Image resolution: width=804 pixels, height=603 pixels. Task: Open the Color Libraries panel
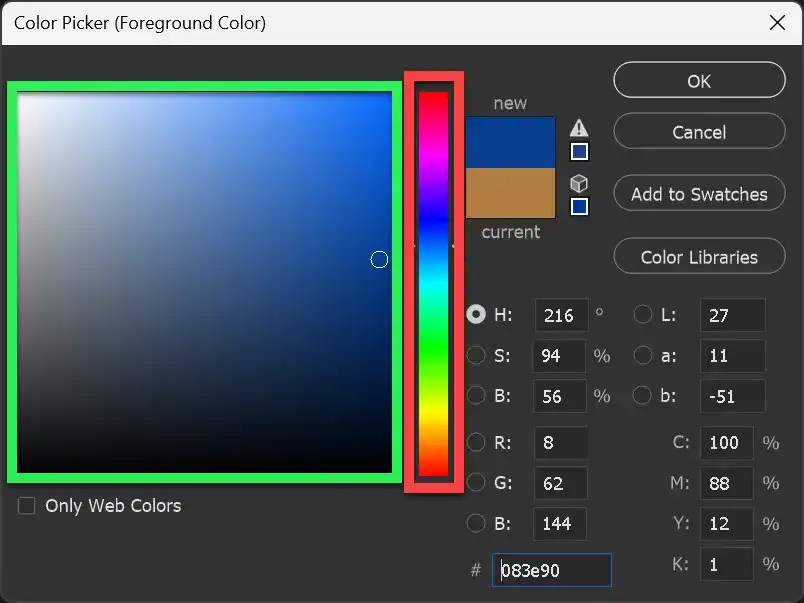click(698, 256)
